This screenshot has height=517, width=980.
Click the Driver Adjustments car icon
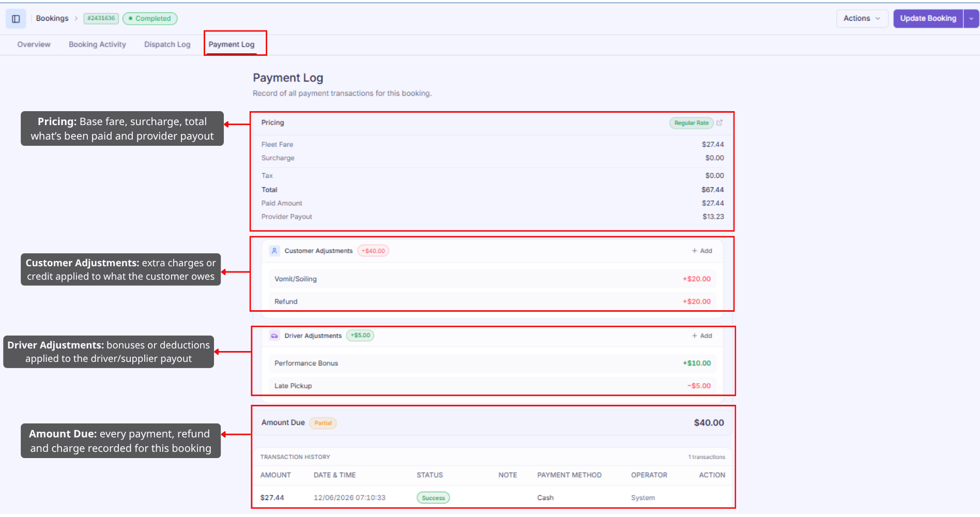pos(274,336)
